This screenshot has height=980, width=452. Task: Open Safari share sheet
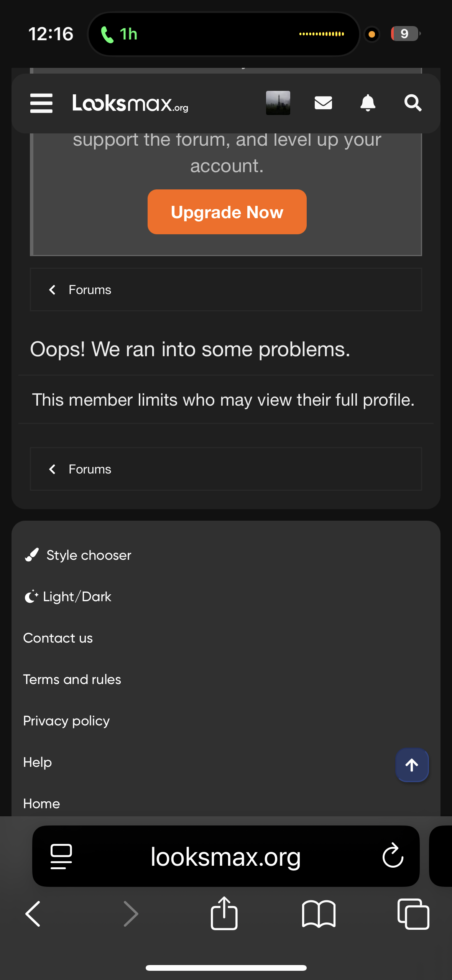click(224, 914)
